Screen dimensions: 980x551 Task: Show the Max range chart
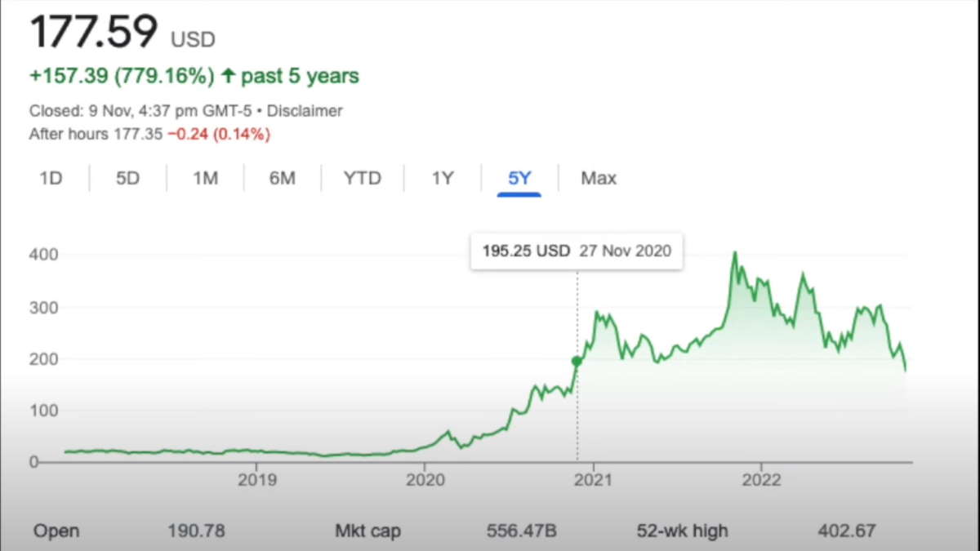click(599, 178)
